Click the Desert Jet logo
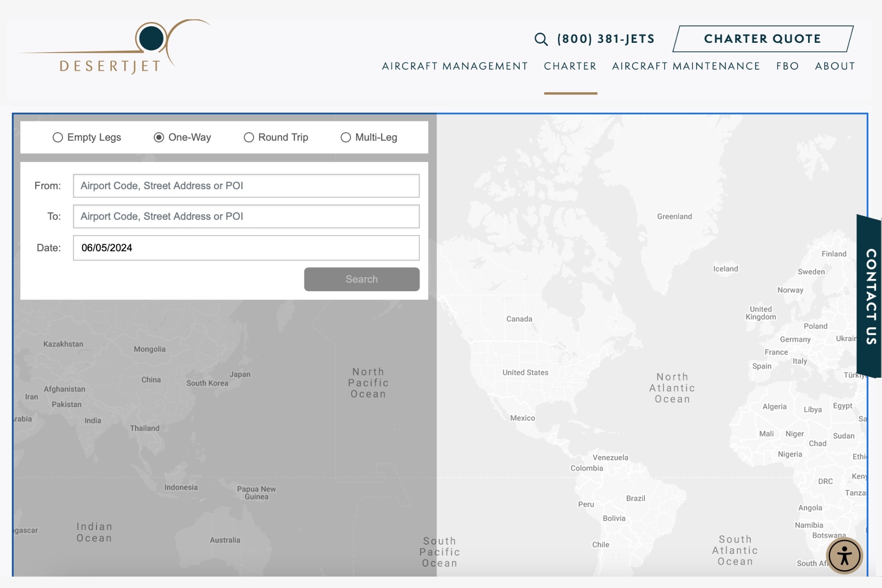Image resolution: width=882 pixels, height=588 pixels. [x=114, y=47]
